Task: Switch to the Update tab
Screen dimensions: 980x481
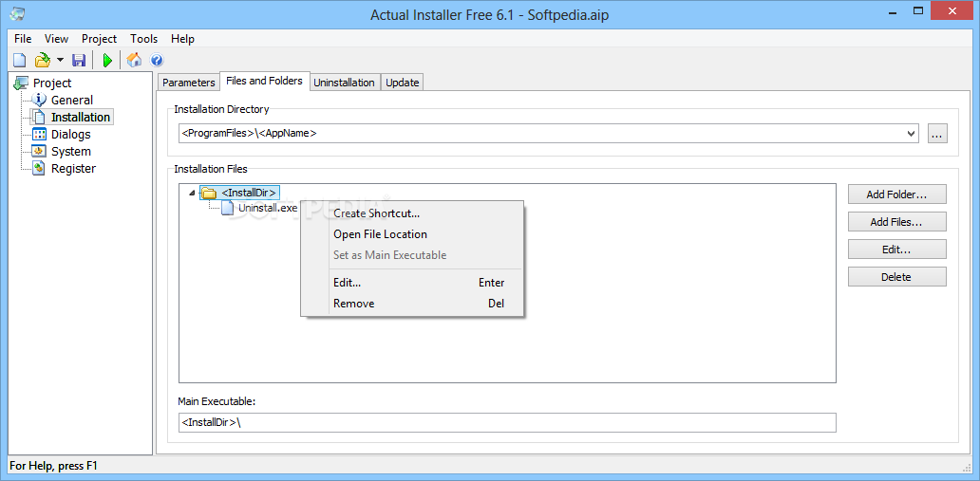Action: pyautogui.click(x=402, y=83)
